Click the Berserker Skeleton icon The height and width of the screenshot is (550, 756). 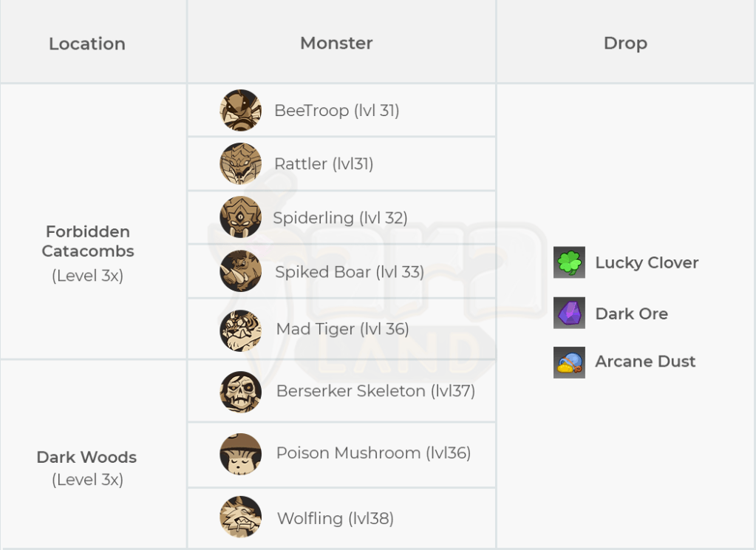click(240, 391)
